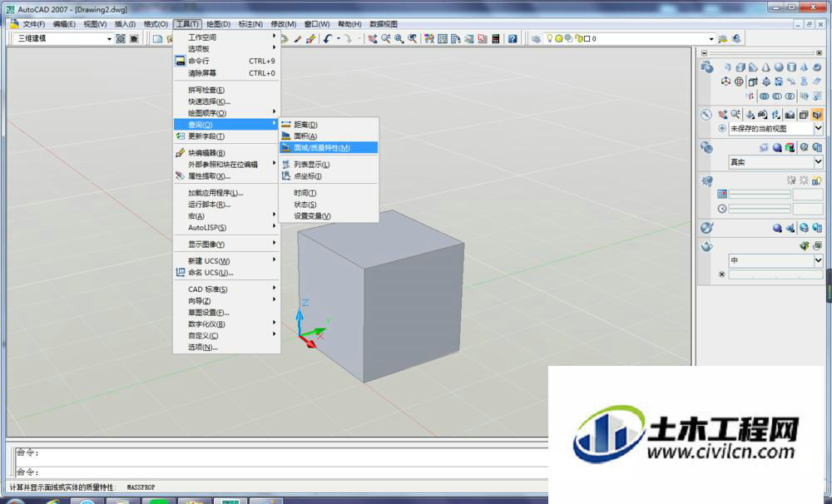Click the render progress bar below 中

click(x=775, y=274)
